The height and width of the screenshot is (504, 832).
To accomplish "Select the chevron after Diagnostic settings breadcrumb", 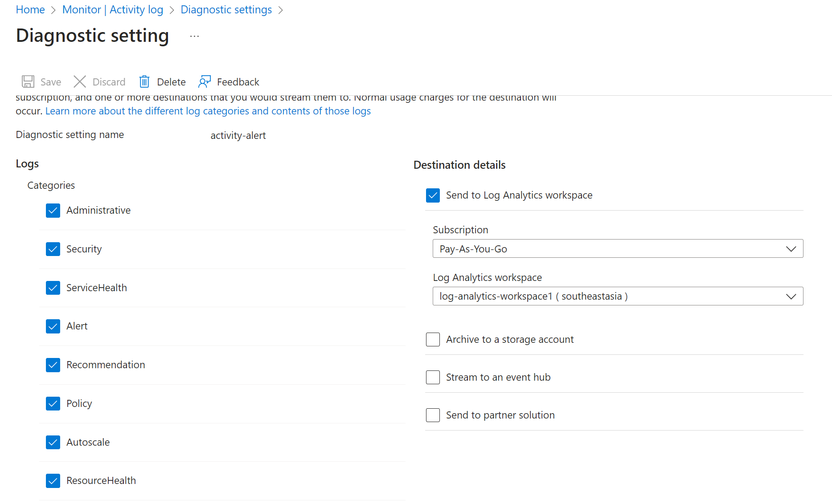I will (x=281, y=9).
